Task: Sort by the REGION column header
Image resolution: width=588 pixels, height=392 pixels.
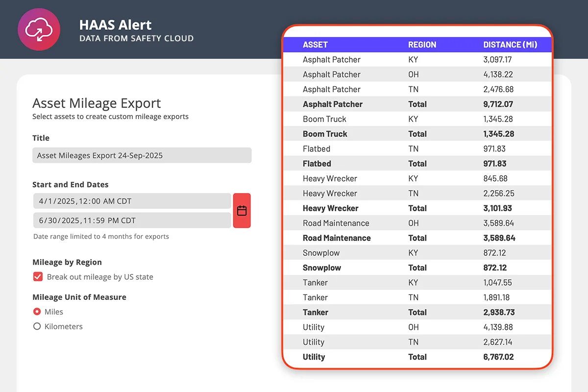Action: pos(422,45)
